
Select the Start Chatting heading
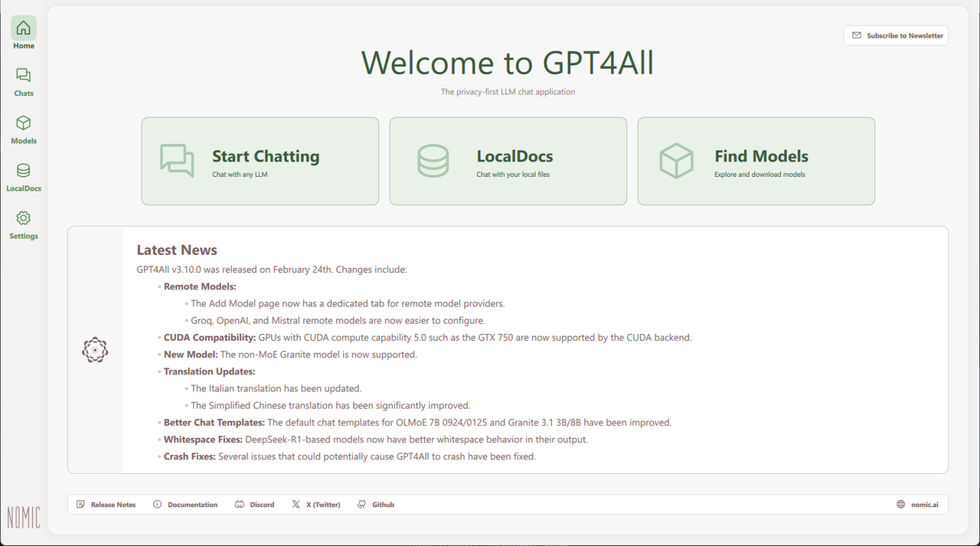(266, 156)
